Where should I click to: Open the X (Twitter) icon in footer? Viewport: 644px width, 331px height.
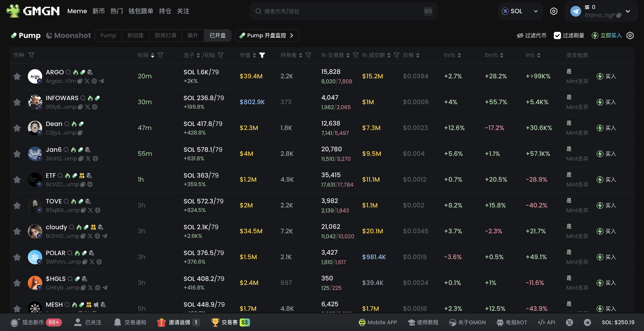[569, 322]
